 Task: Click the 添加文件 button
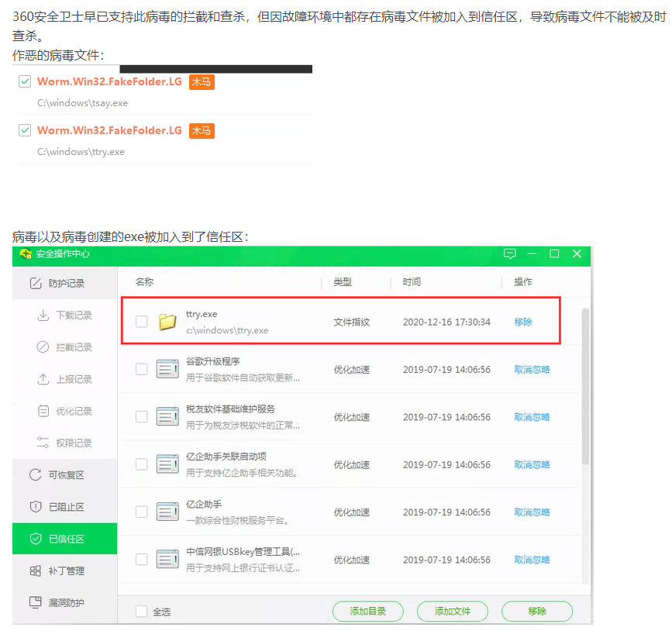coord(452,612)
